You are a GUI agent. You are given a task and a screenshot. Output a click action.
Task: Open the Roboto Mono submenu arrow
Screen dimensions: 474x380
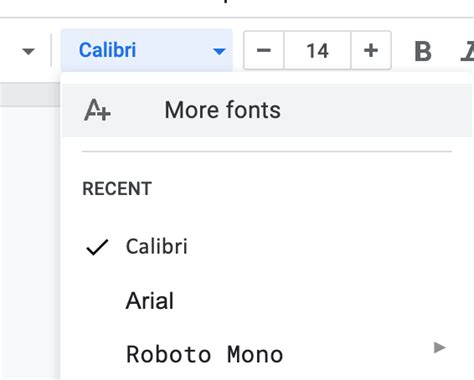coord(440,348)
